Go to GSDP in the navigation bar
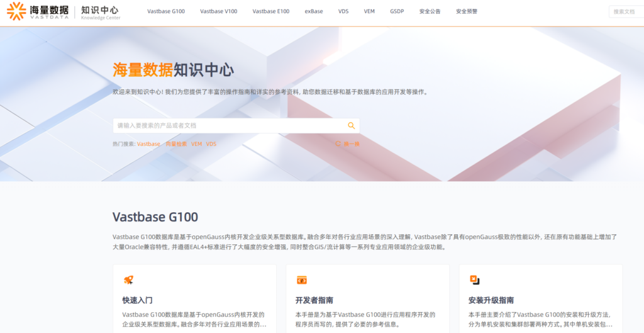 (x=397, y=11)
